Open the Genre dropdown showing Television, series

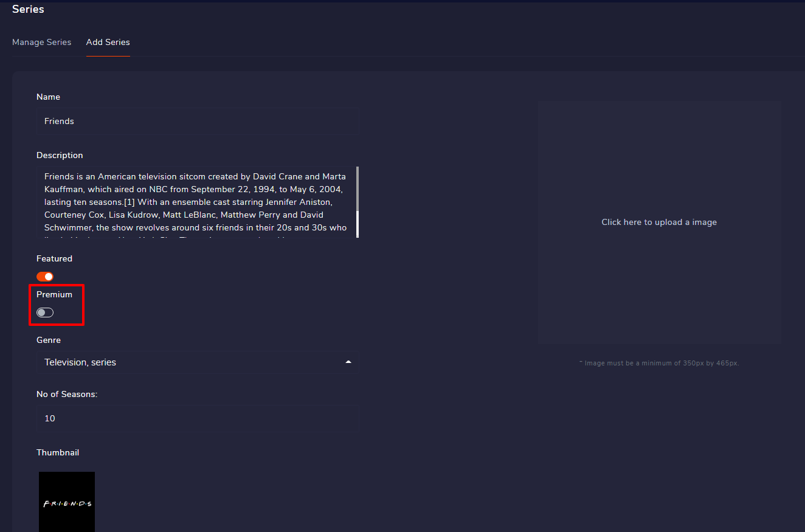[x=188, y=362]
